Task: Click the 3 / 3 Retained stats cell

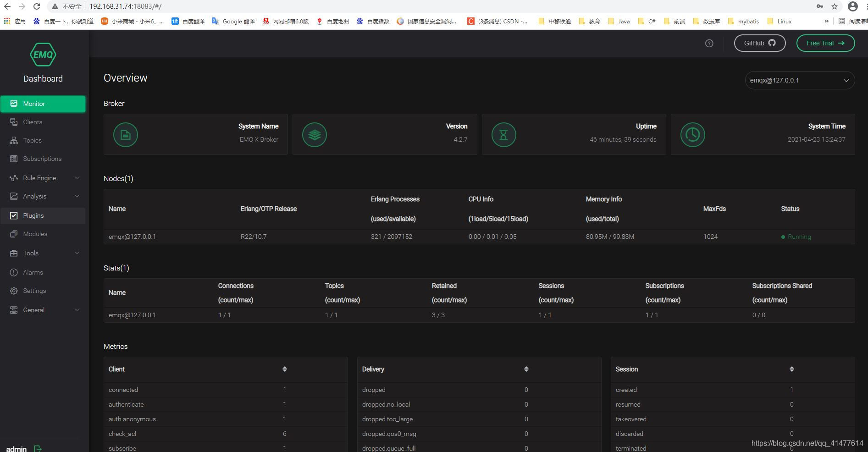Action: (x=438, y=315)
